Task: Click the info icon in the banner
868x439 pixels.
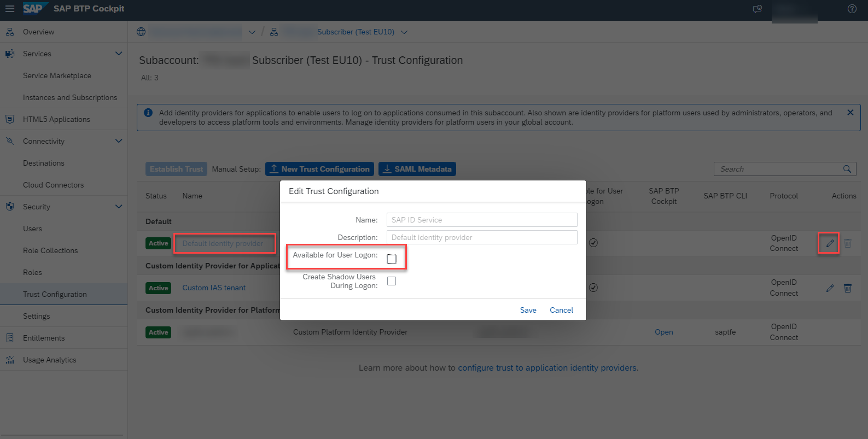Action: point(148,113)
